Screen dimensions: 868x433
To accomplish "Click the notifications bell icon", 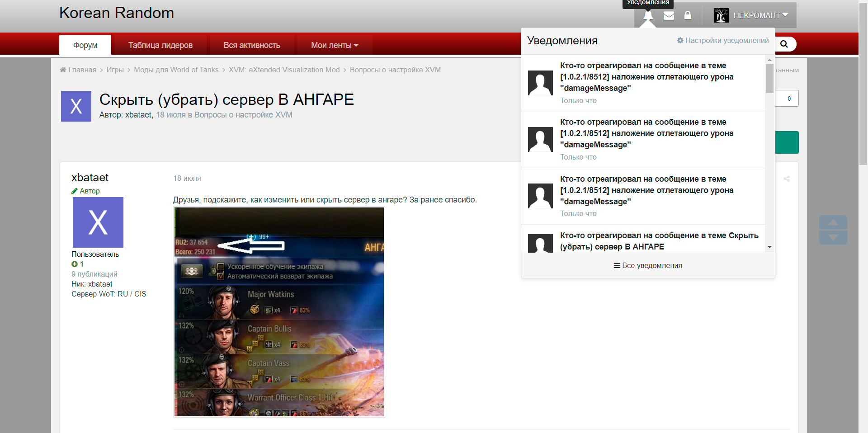I will click(x=648, y=15).
